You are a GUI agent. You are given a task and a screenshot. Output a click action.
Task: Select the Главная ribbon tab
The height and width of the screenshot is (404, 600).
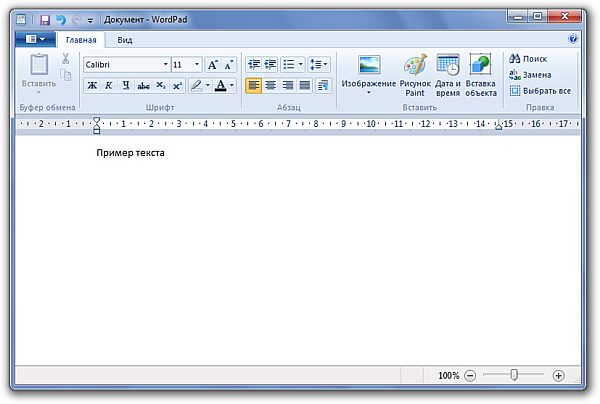[81, 40]
